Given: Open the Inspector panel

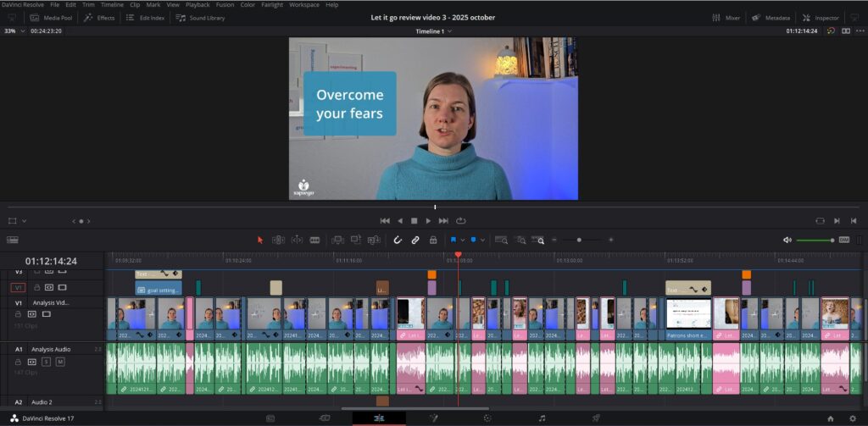Looking at the screenshot, I should 821,18.
